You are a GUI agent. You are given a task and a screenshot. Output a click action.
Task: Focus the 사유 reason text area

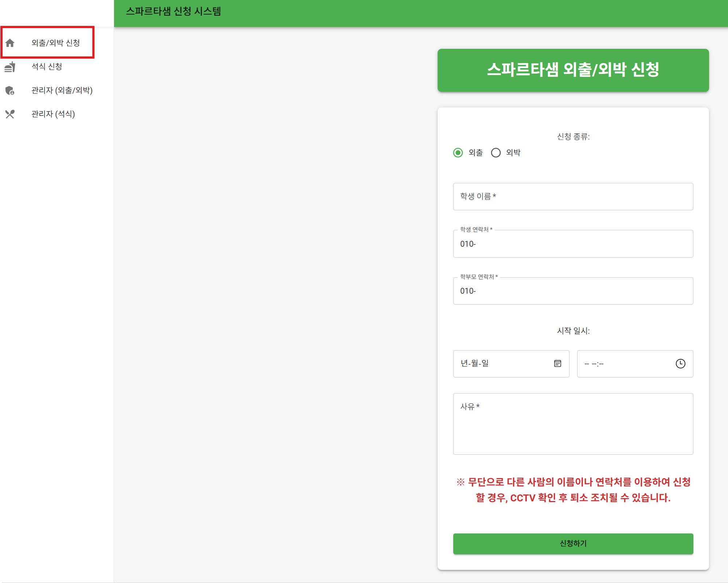click(573, 423)
